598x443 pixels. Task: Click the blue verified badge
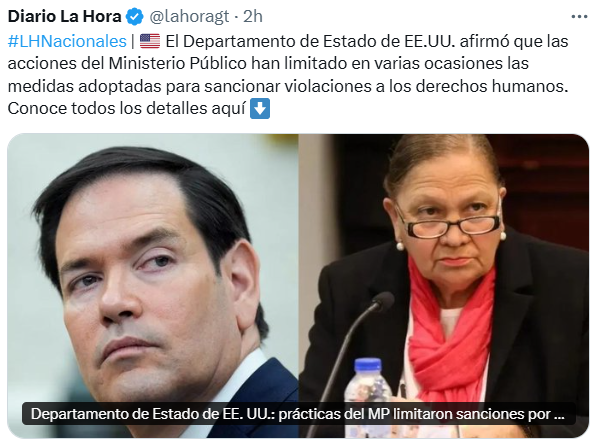tap(134, 17)
